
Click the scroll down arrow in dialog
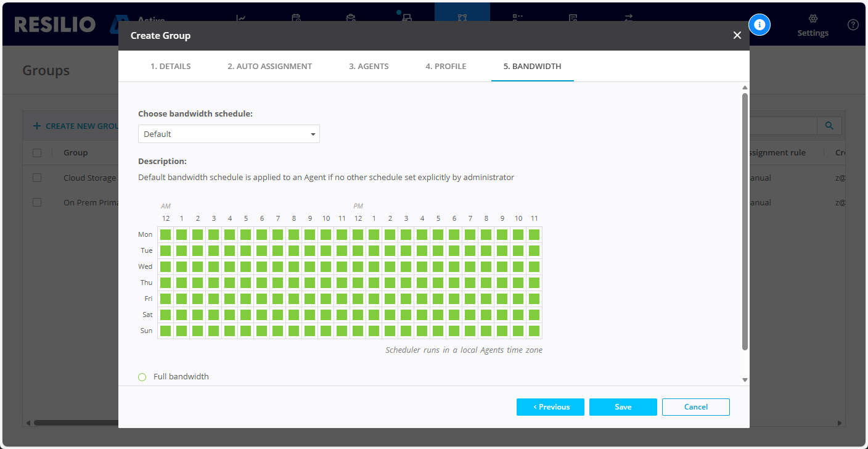pos(745,380)
